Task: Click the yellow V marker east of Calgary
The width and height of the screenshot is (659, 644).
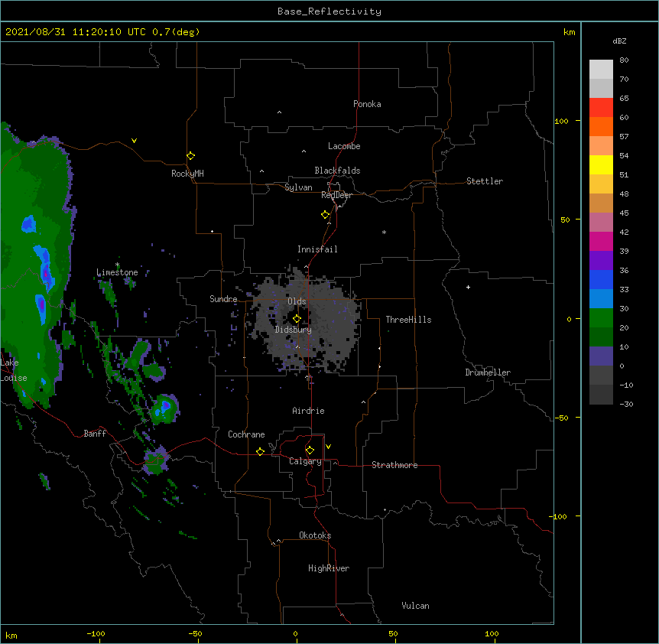Action: tap(328, 447)
